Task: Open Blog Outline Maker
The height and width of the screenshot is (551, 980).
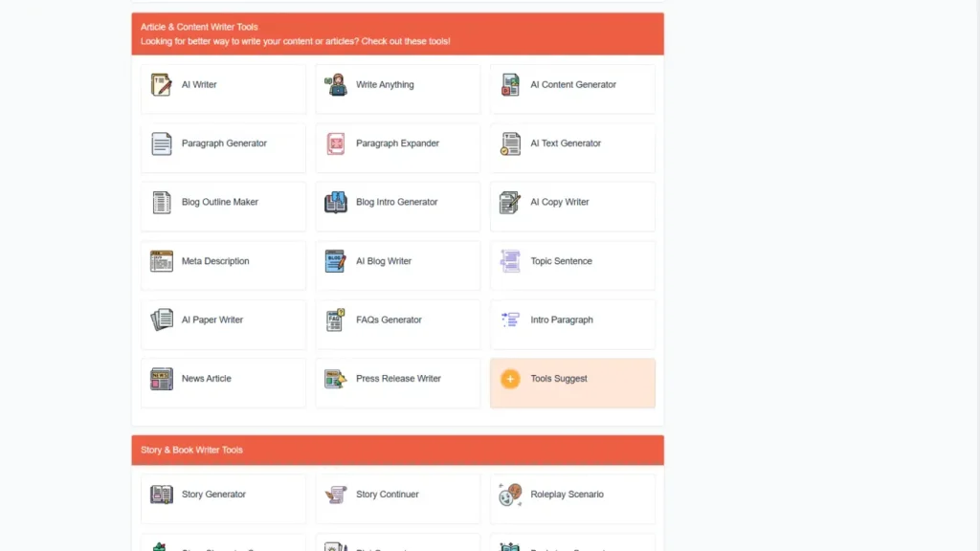Action: coord(223,207)
